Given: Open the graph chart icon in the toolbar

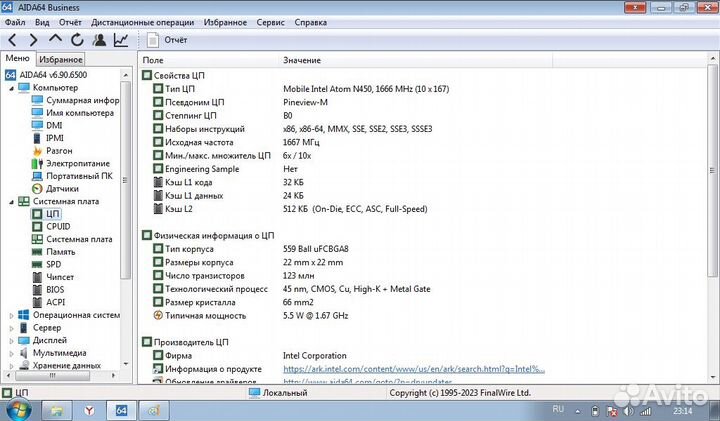Looking at the screenshot, I should [121, 40].
